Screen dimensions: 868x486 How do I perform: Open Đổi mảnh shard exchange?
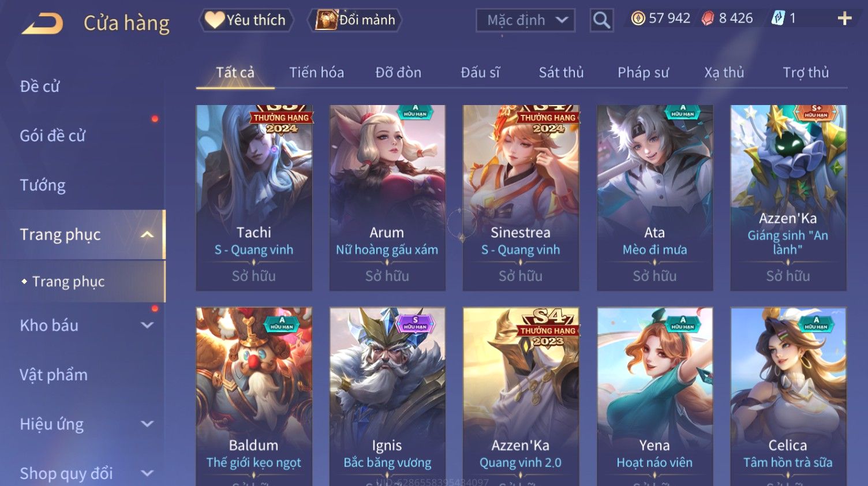click(356, 20)
